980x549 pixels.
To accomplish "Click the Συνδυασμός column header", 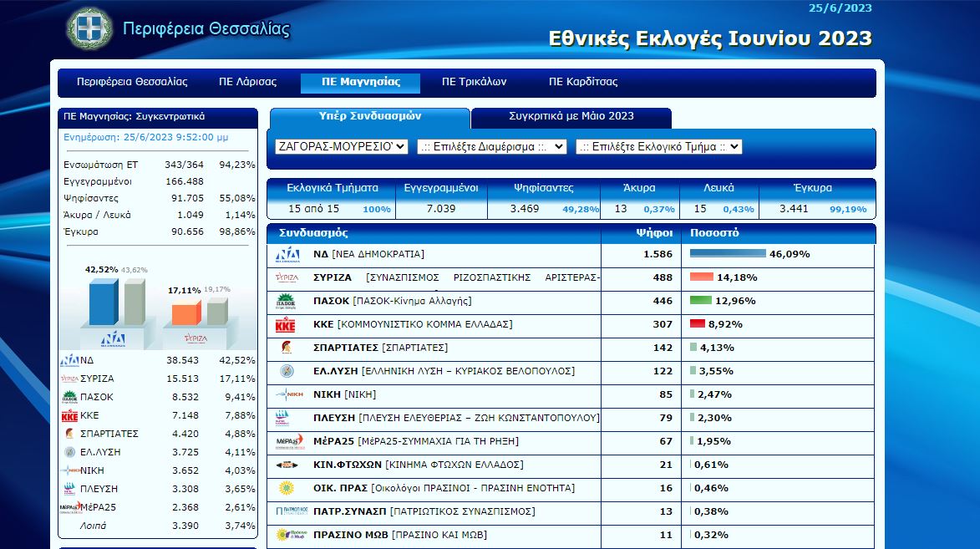I will coord(313,232).
